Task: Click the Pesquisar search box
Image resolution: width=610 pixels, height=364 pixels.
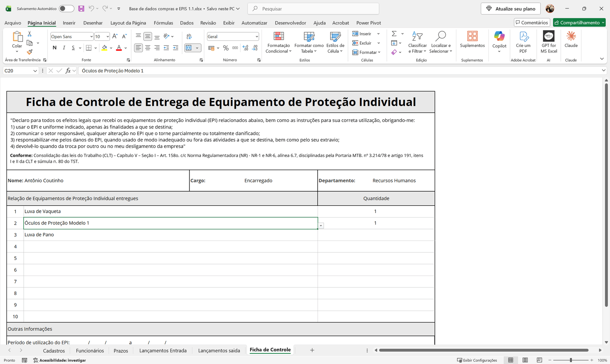Action: [x=313, y=8]
